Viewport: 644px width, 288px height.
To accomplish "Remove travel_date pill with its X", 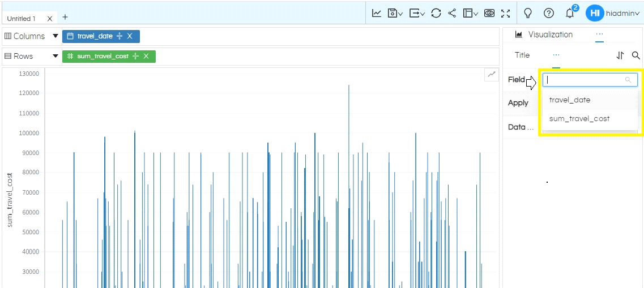I will (x=130, y=36).
